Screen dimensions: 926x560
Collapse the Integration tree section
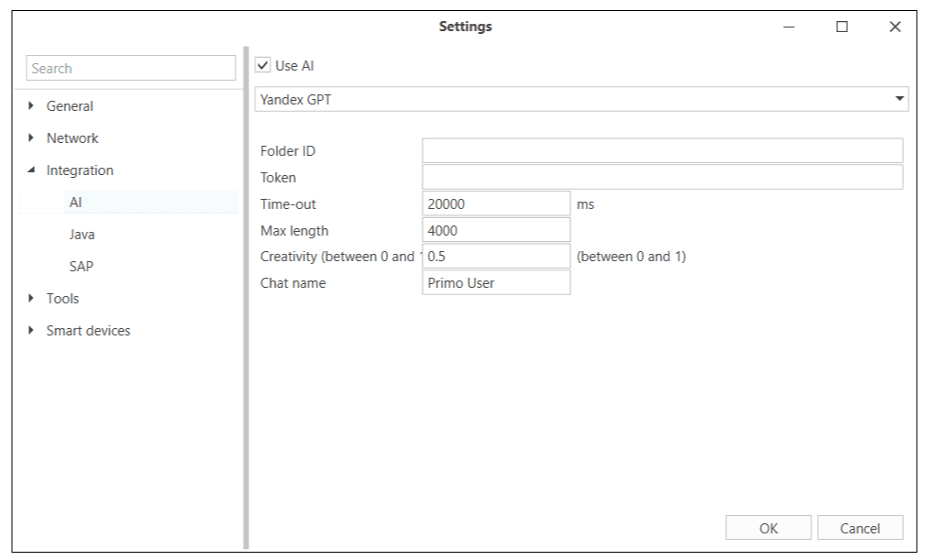tap(33, 170)
